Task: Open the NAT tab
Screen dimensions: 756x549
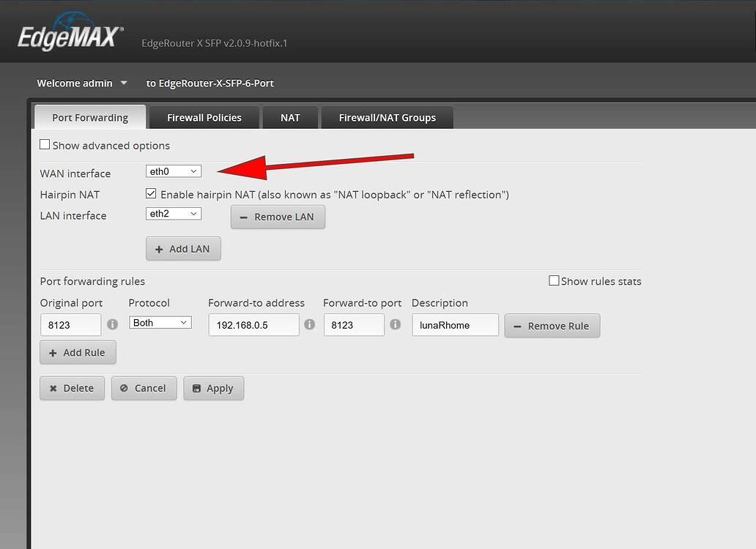Action: (290, 116)
